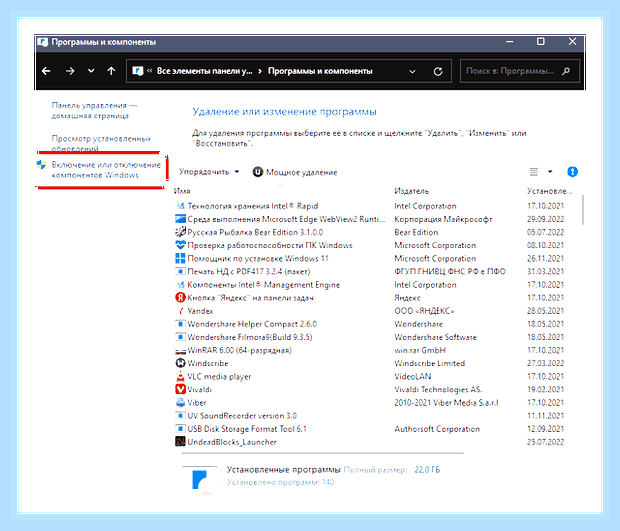Click installed programs icon in details pane
620x531 pixels.
click(x=201, y=480)
